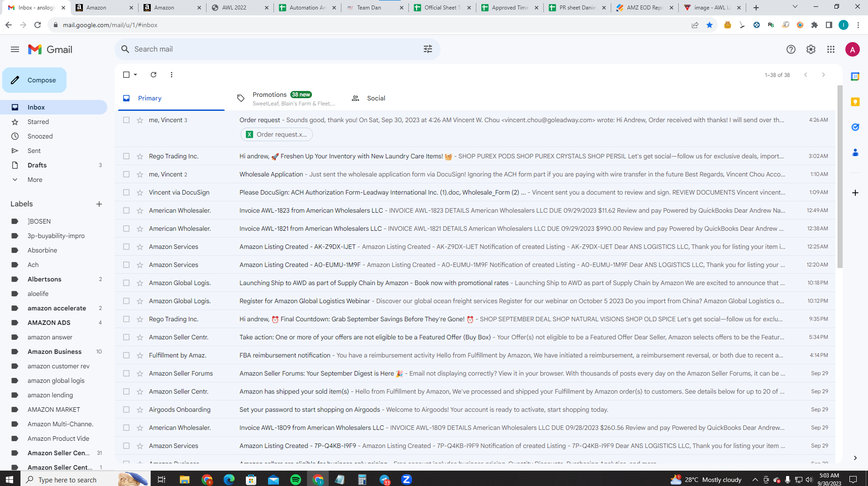Tick checkbox for Launching Ship to AWD email

(126, 283)
